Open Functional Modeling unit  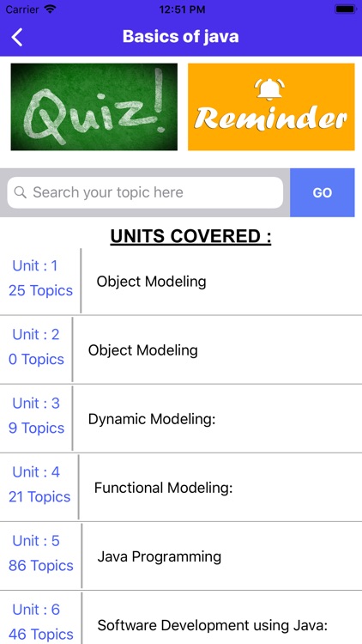(181, 488)
